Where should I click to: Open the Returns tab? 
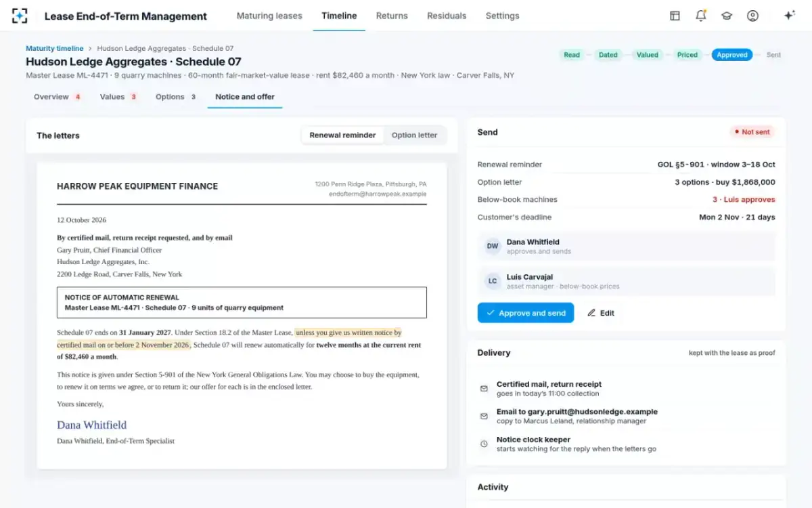pos(392,16)
